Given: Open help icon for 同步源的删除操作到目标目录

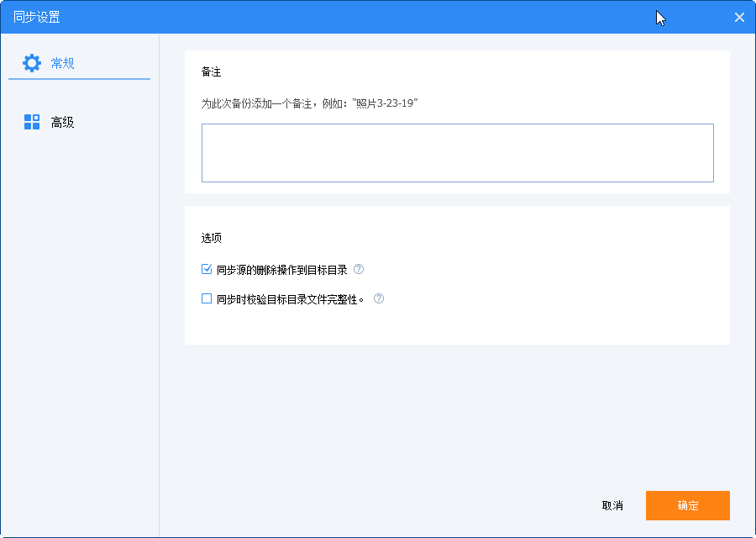Looking at the screenshot, I should tap(359, 270).
